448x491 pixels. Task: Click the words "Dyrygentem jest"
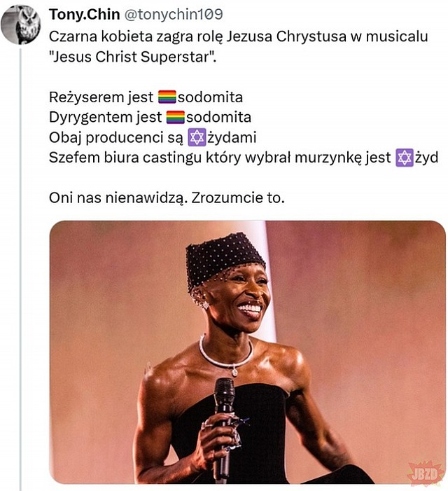(x=105, y=118)
